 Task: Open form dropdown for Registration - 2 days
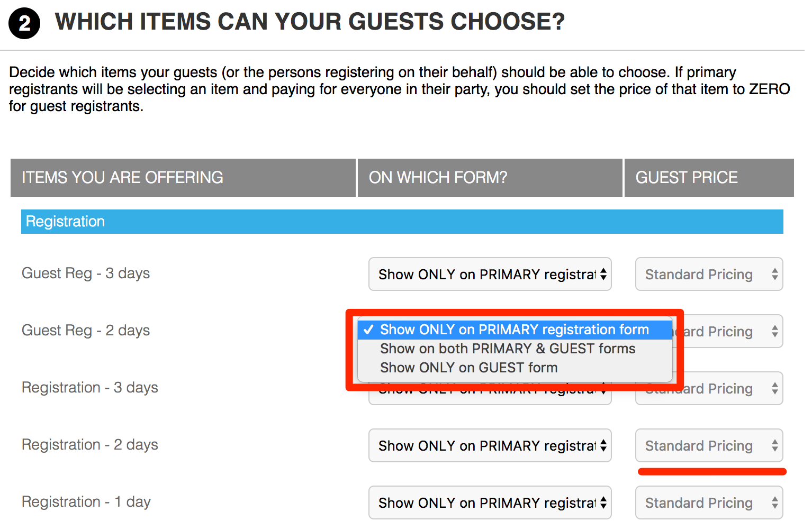coord(490,445)
